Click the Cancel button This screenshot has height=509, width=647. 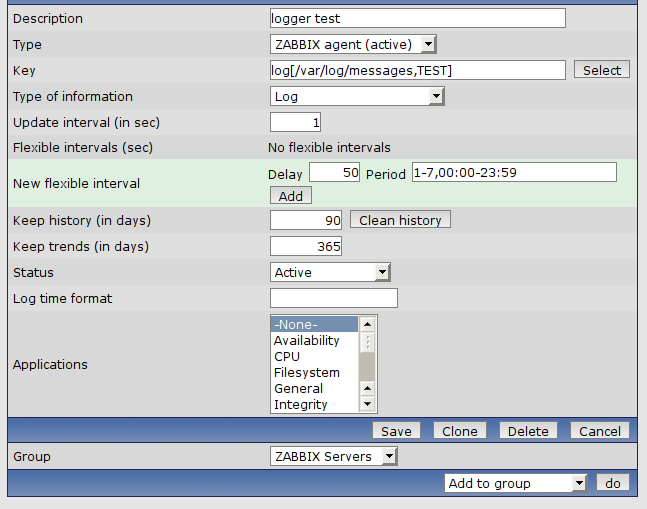tap(600, 431)
